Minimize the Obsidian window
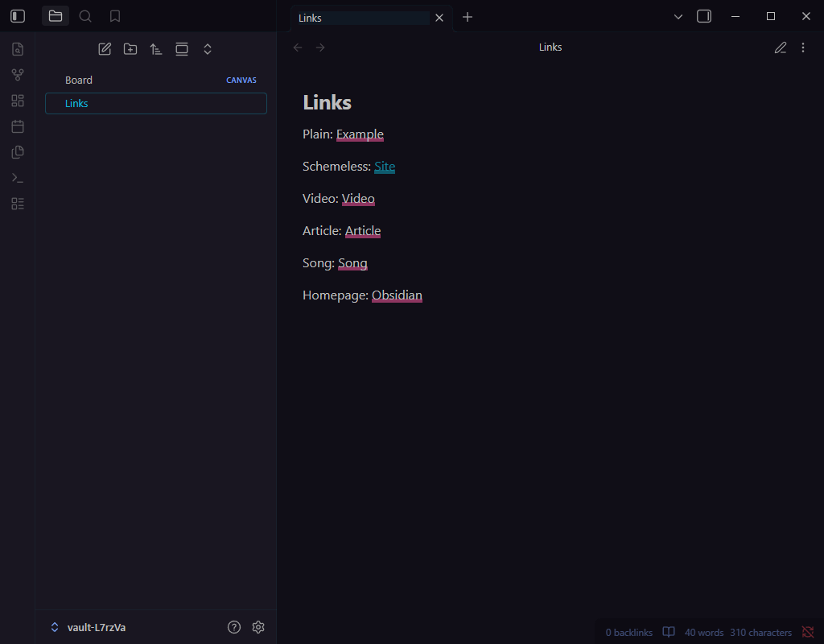 point(735,16)
